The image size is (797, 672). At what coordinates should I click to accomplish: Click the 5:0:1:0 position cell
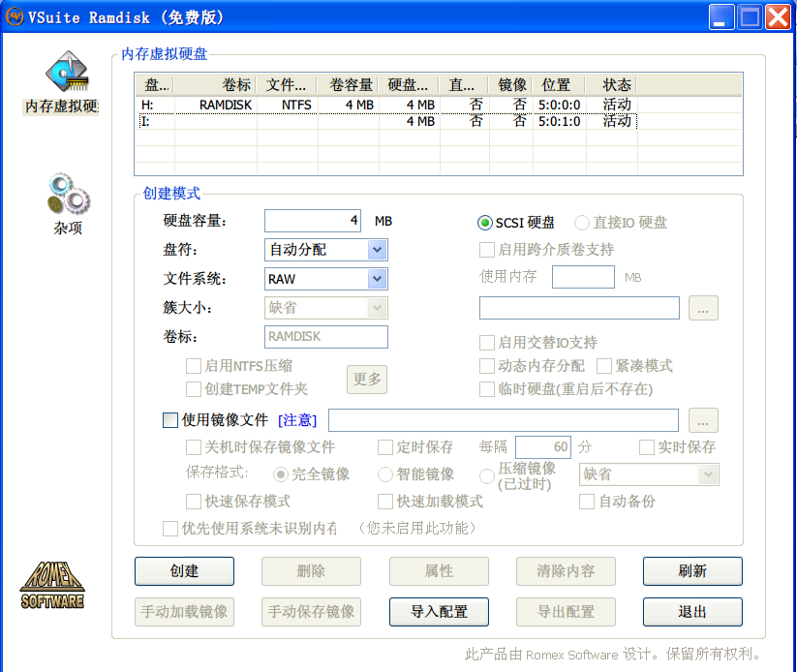point(559,121)
